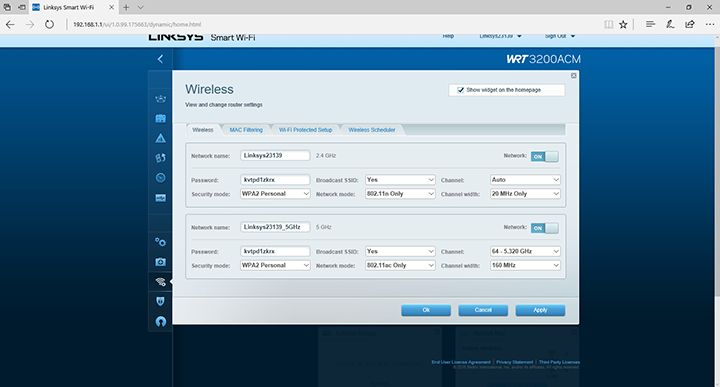Edit the Linksys23139_5GHz network name field
Viewport: 720px width, 387px height.
[275, 227]
